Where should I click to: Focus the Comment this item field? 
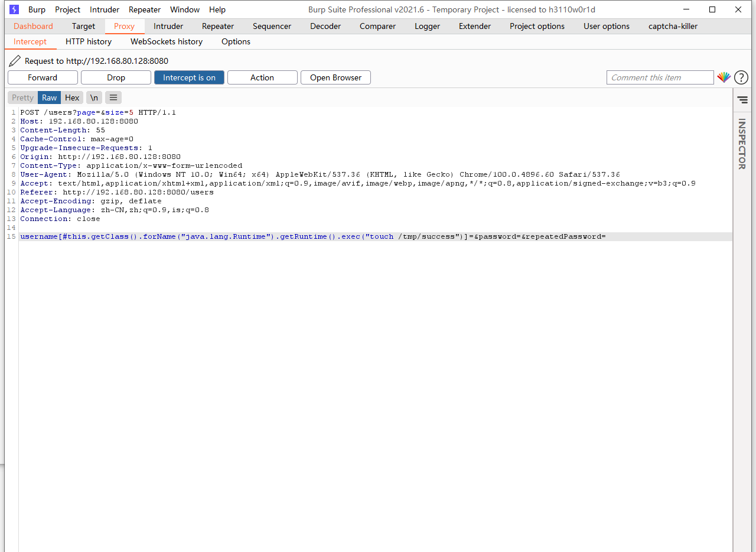pyautogui.click(x=660, y=77)
